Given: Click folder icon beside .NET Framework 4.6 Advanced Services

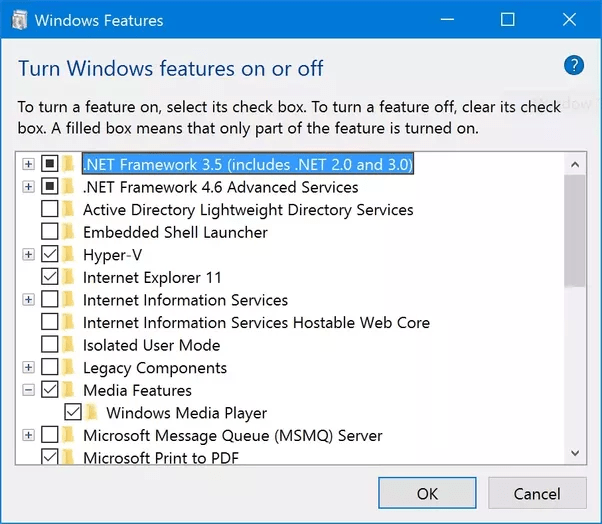Looking at the screenshot, I should (68, 187).
